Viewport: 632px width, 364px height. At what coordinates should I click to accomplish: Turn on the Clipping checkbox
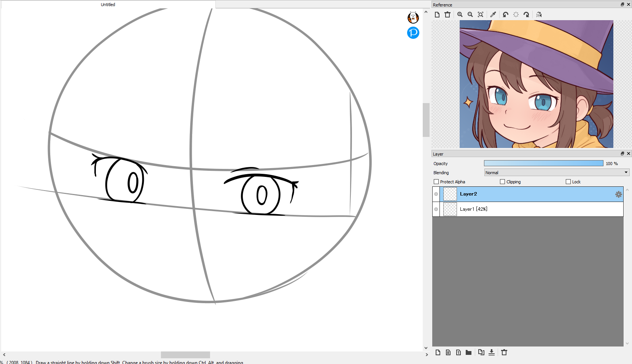[503, 182]
